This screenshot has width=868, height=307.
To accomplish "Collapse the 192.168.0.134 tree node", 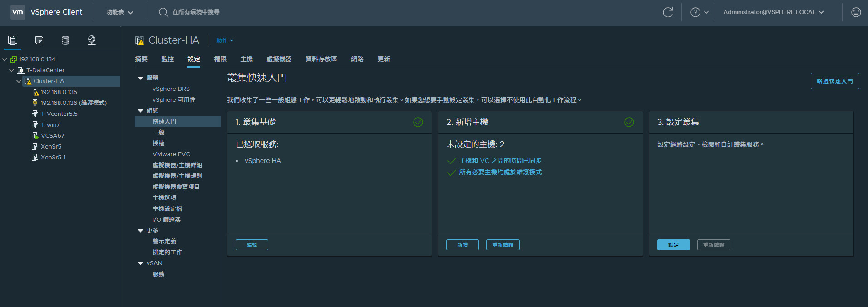I will [x=5, y=59].
